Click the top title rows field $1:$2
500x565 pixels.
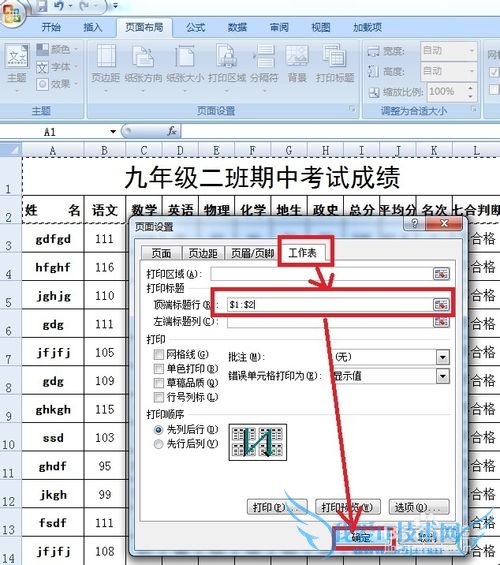click(330, 305)
